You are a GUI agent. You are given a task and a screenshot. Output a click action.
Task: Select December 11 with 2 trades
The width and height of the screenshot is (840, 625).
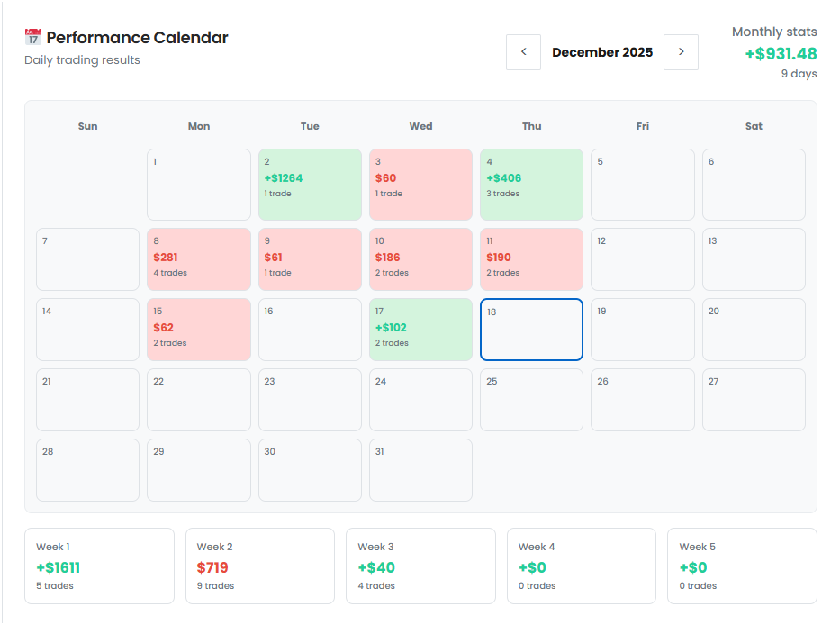click(531, 259)
